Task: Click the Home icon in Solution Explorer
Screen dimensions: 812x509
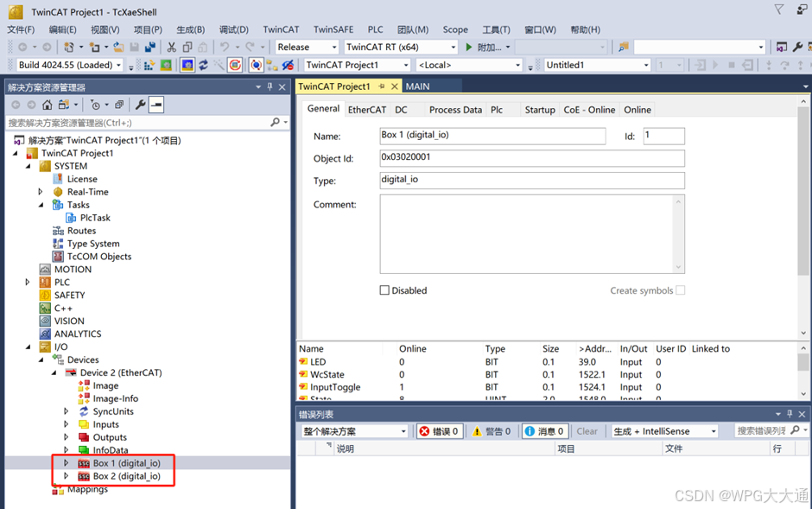Action: (x=48, y=105)
